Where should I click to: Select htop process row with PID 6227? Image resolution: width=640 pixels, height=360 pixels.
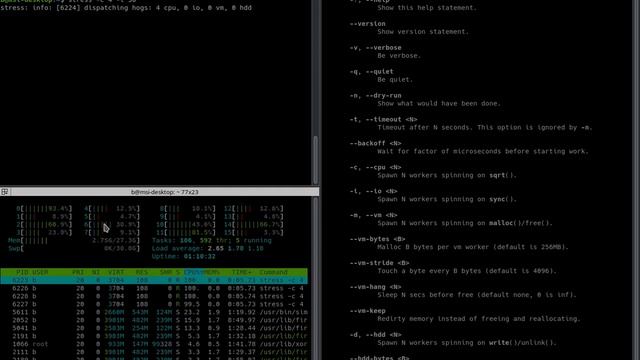pos(154,304)
